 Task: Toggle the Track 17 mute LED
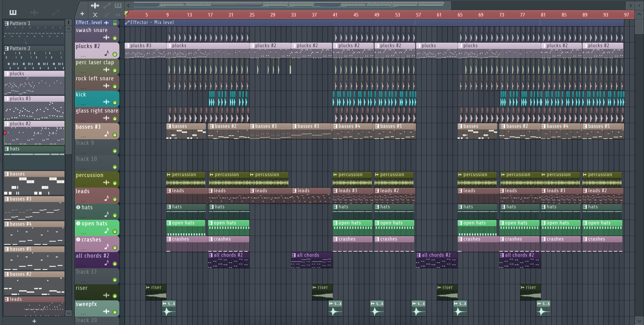click(x=115, y=280)
